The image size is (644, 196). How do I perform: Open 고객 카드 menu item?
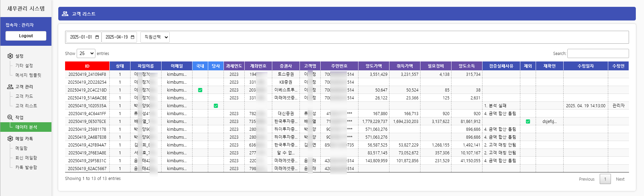[24, 96]
